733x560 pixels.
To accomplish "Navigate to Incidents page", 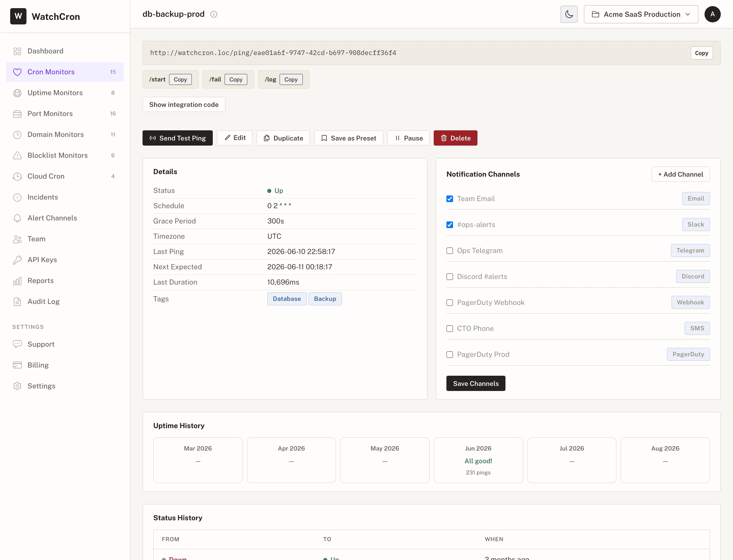I will (65, 197).
